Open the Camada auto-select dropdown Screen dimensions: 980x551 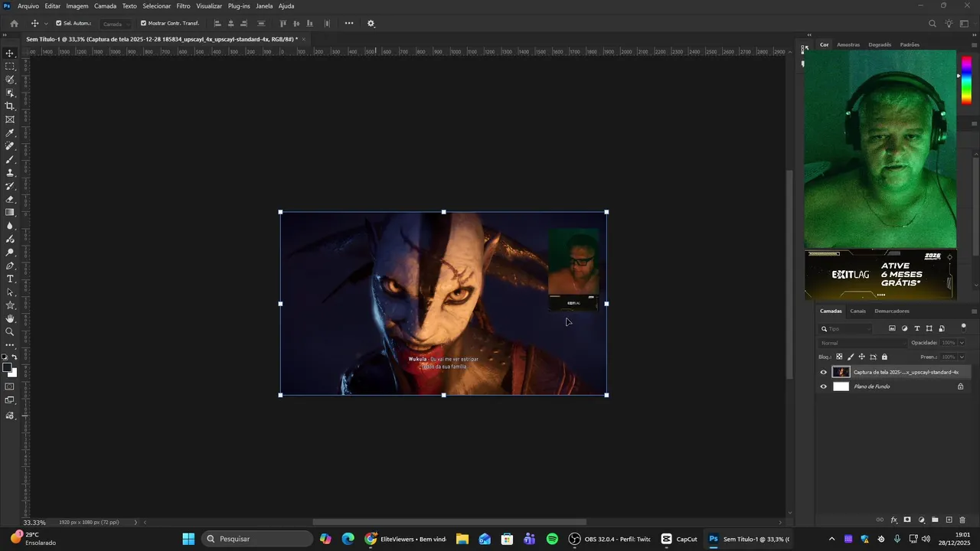click(115, 24)
